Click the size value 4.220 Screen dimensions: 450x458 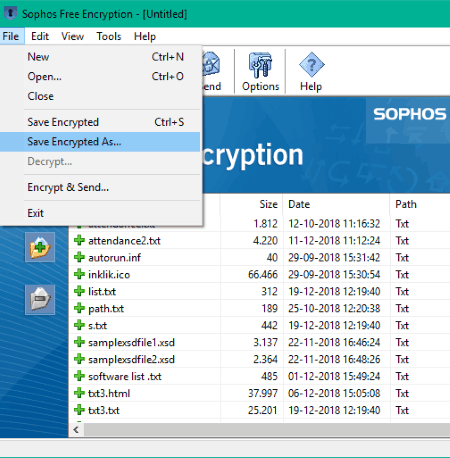265,241
